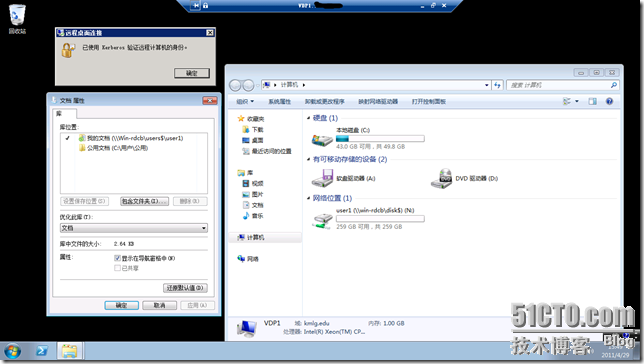Open 'Optimize this library for' dropdown
The image size is (644, 364).
(134, 228)
